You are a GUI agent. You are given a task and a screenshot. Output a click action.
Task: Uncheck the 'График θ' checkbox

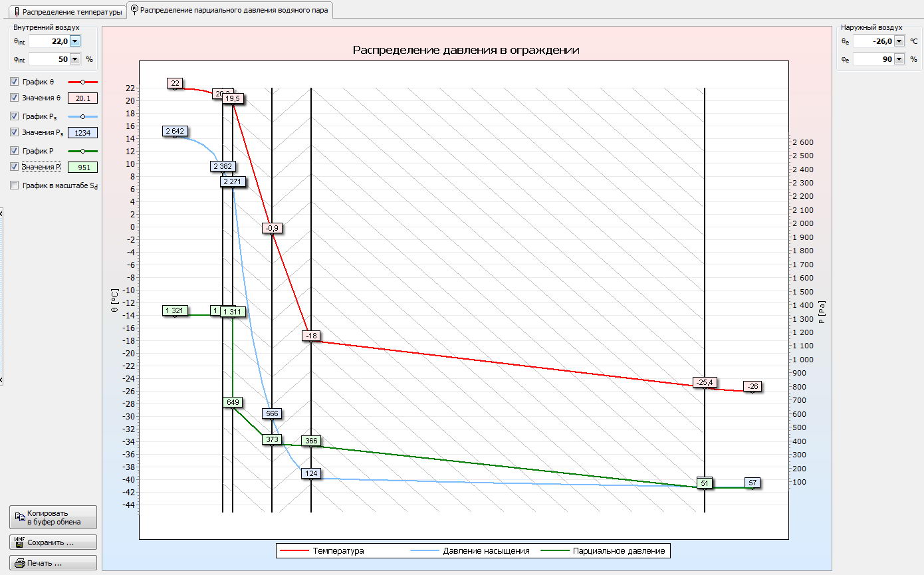[15, 82]
